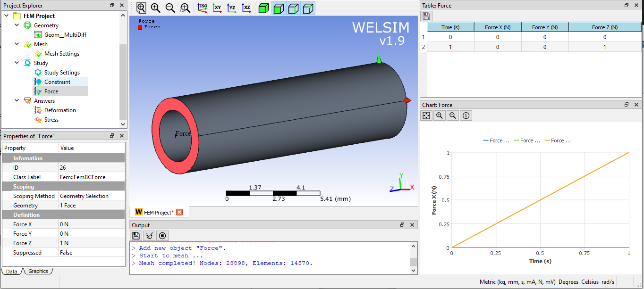Click the zoom-to-fit view icon
This screenshot has width=644, height=289.
point(141,8)
